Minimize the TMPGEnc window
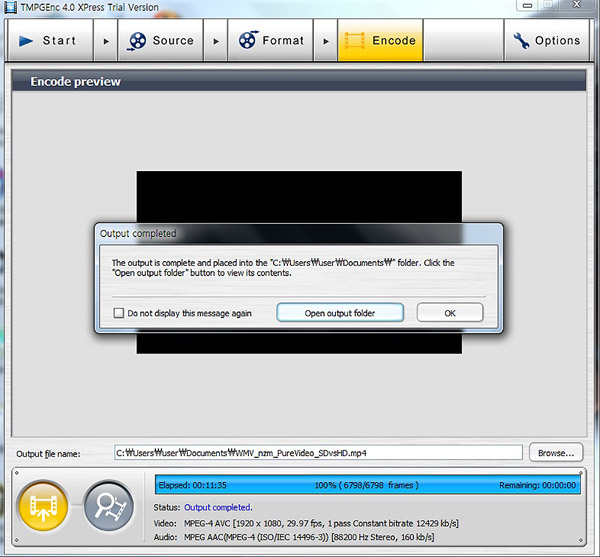The height and width of the screenshot is (557, 600). 528,5
